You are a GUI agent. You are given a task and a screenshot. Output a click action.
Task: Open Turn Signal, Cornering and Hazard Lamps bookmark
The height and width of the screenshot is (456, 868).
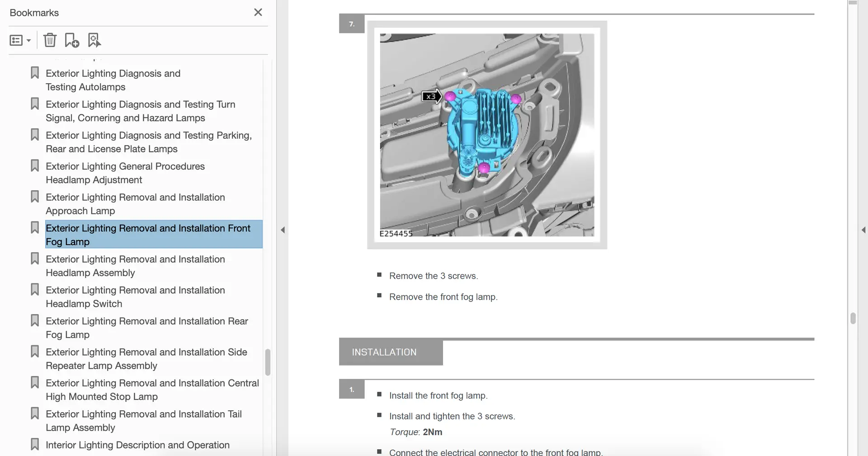click(x=141, y=111)
